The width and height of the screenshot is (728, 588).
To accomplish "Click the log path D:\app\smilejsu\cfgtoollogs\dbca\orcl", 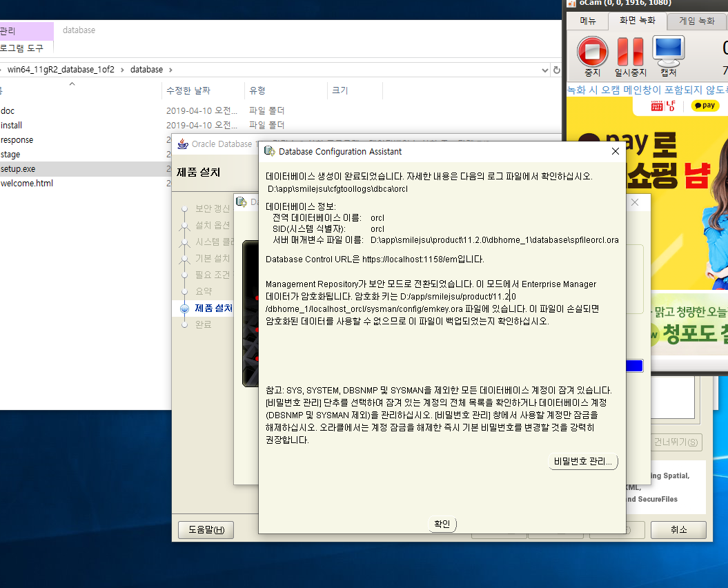I will point(337,189).
